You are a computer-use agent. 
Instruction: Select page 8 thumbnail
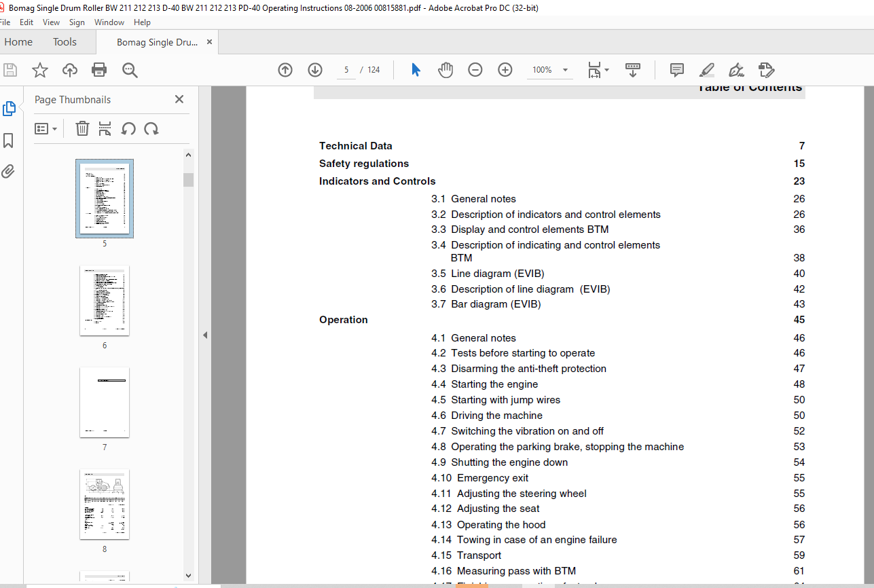[x=105, y=504]
